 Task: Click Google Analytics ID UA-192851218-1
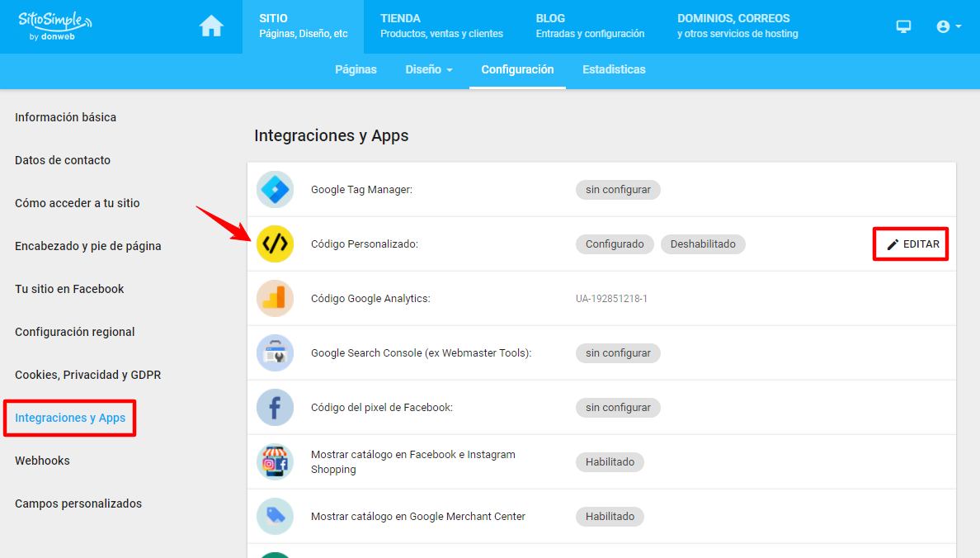[611, 298]
